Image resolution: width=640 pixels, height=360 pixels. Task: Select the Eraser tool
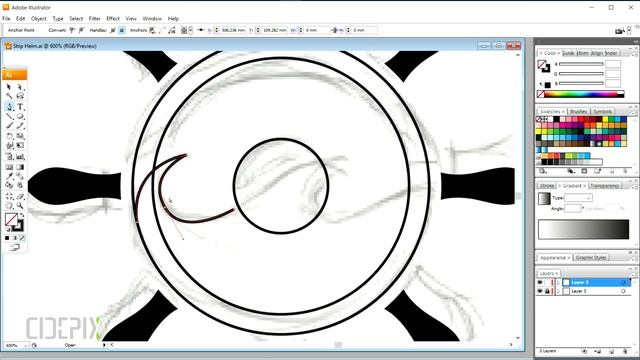20,196
